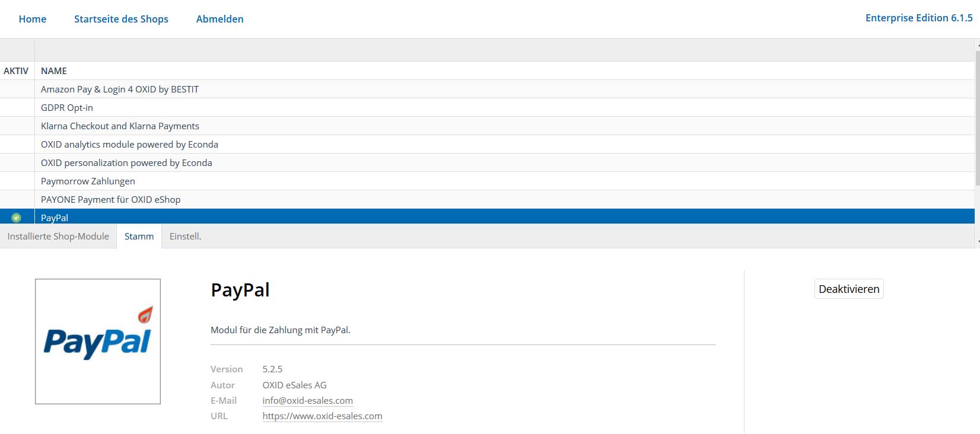980x434 pixels.
Task: Choose OXID personalization powered by Econda
Action: point(487,162)
